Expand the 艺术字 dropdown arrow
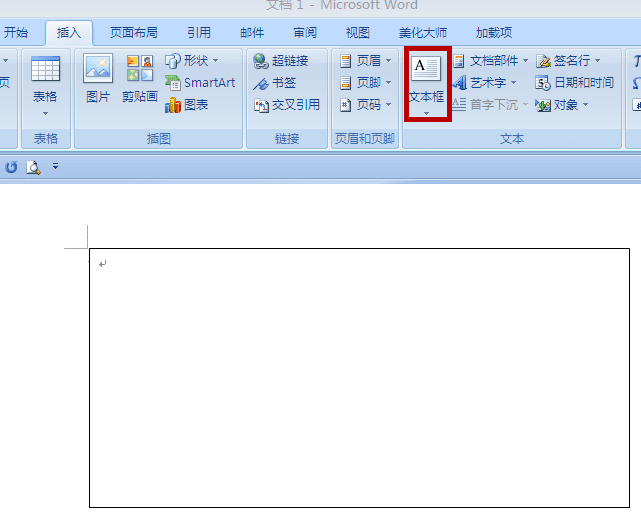 [513, 83]
